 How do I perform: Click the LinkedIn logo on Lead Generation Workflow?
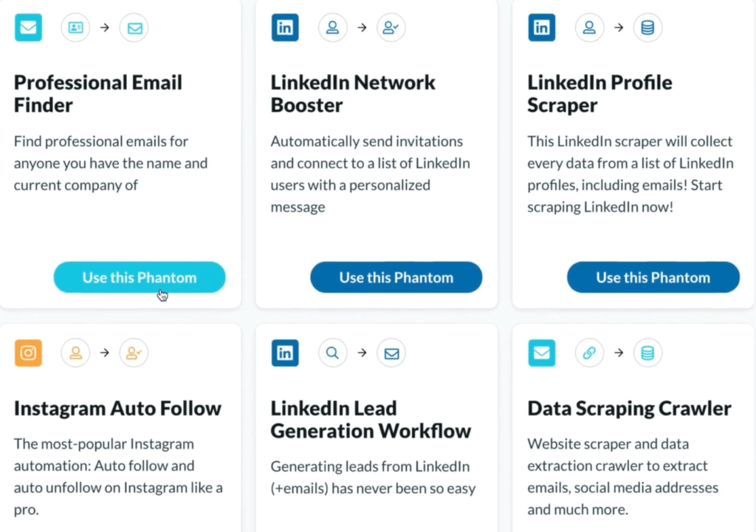point(285,353)
